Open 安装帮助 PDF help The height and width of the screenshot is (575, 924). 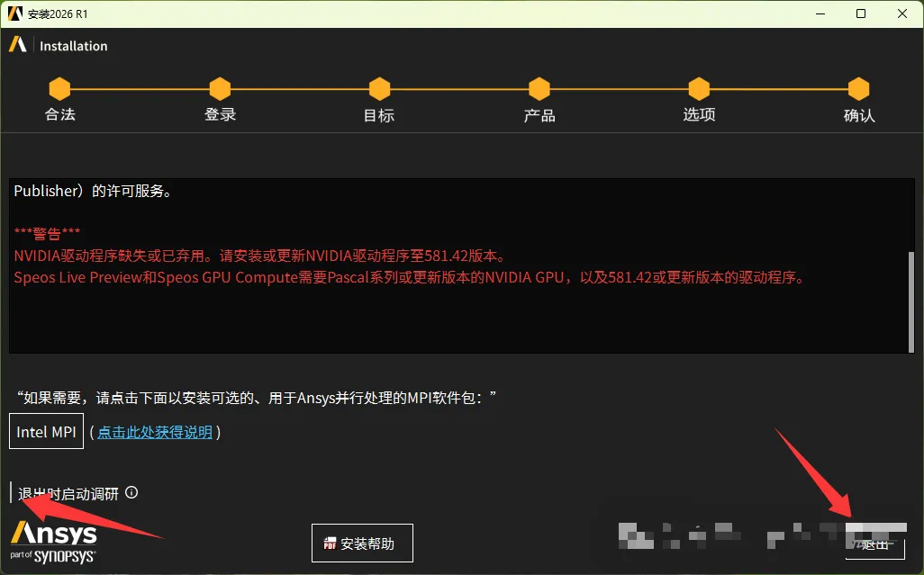(x=362, y=543)
